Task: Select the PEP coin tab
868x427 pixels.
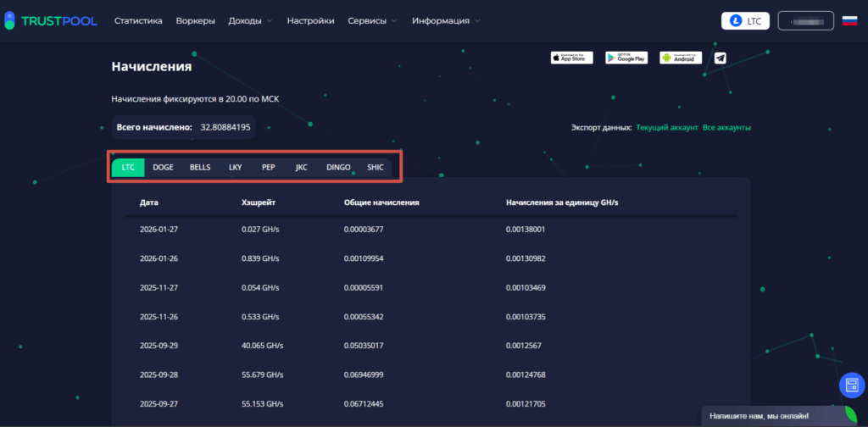Action: click(x=268, y=168)
